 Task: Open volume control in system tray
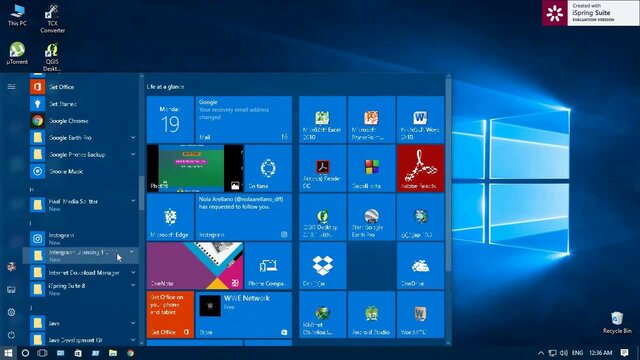click(x=564, y=353)
